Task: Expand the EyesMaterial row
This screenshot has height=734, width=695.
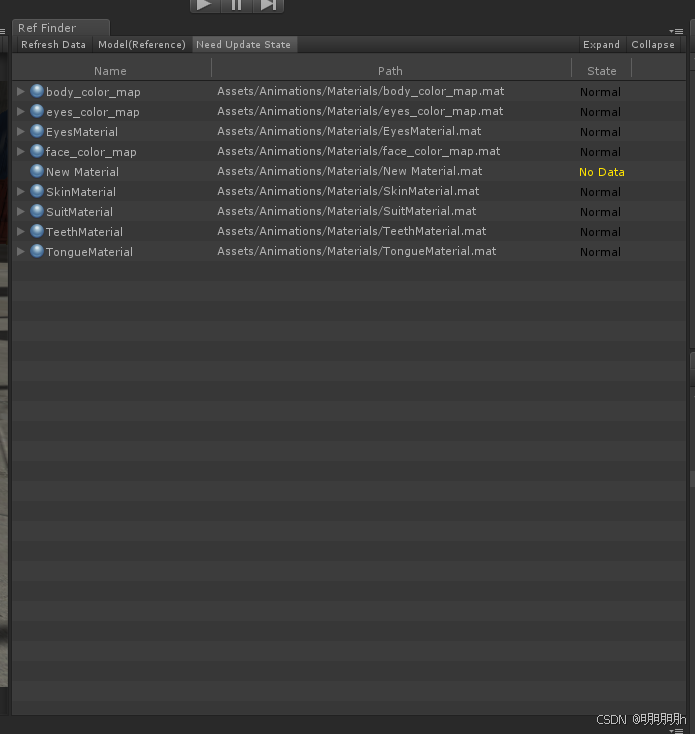Action: pos(21,132)
